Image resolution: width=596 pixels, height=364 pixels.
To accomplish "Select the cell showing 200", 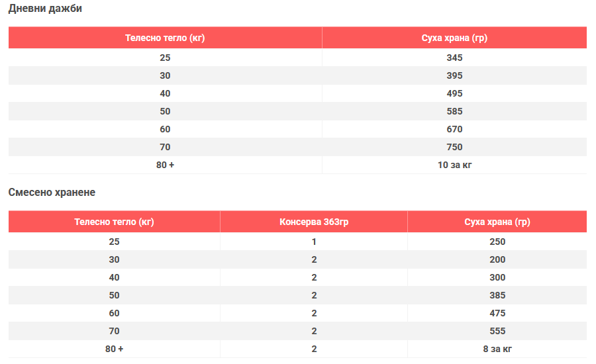I will 497,259.
